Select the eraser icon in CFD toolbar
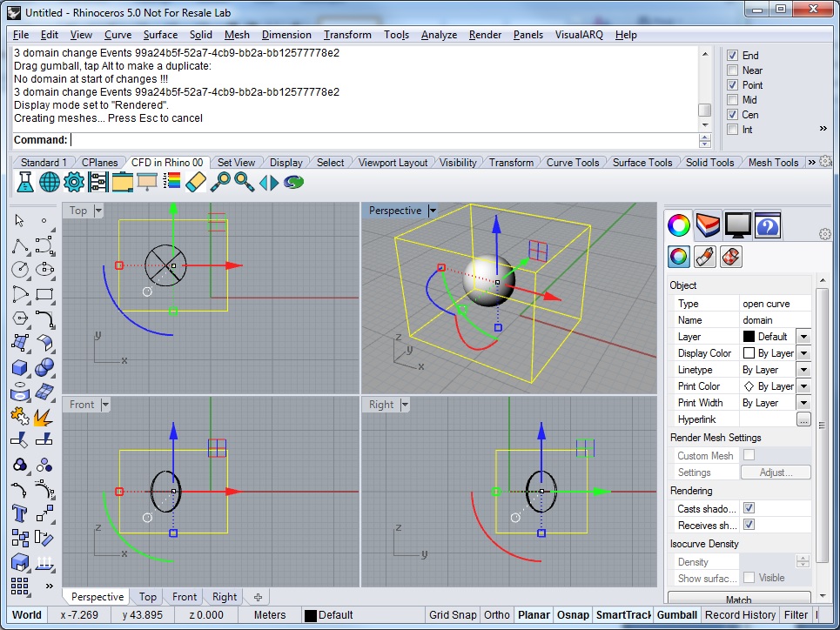Image resolution: width=840 pixels, height=630 pixels. pos(196,182)
